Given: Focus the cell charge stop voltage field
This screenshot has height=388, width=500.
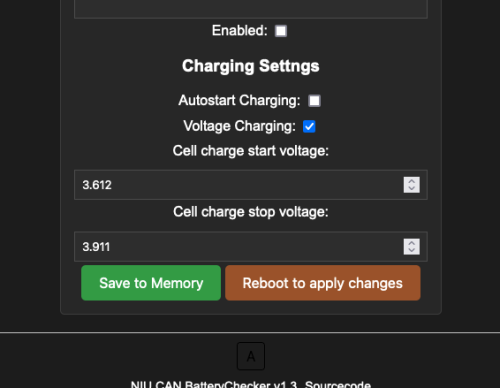Looking at the screenshot, I should point(251,247).
